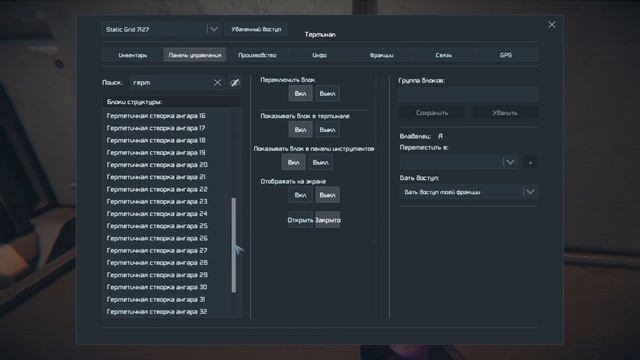Focus the Группа блоков name field
This screenshot has height=360, width=640.
pos(468,94)
